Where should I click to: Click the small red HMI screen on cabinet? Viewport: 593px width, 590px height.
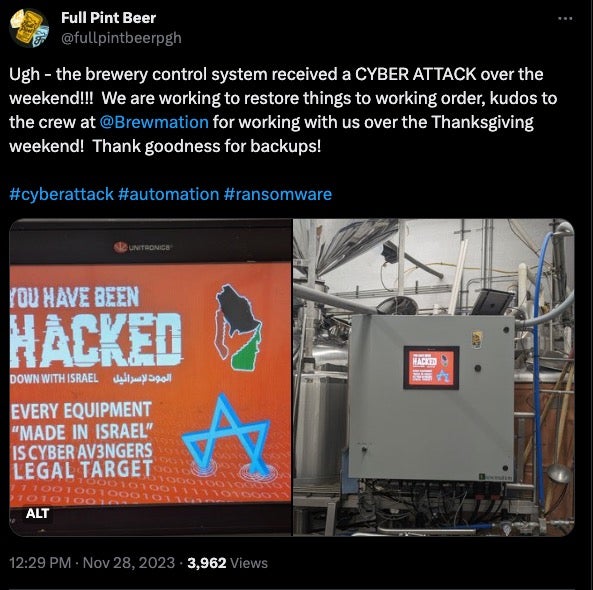click(x=431, y=368)
